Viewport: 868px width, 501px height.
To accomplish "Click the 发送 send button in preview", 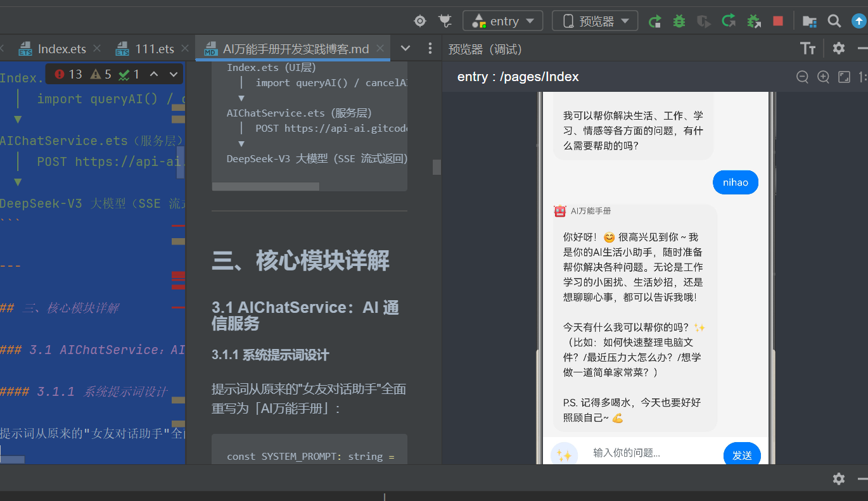I will point(742,455).
